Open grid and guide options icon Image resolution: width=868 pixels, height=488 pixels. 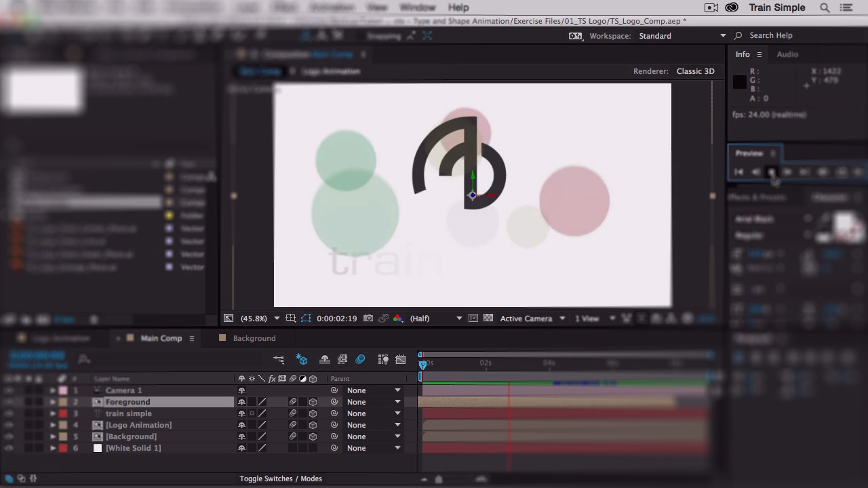(290, 318)
